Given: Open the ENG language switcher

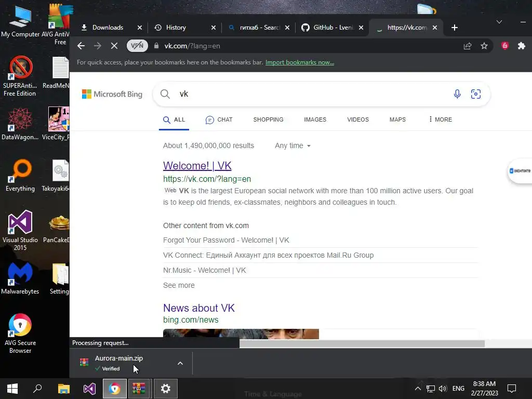Looking at the screenshot, I should (x=458, y=389).
